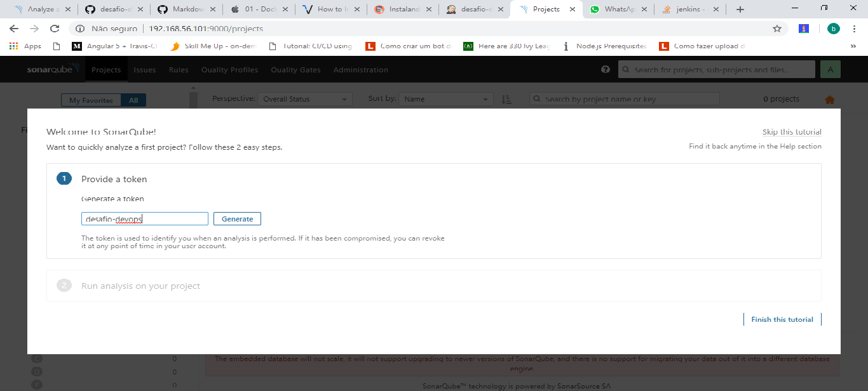
Task: Open the Overall Status perspective dropdown
Action: (x=304, y=99)
